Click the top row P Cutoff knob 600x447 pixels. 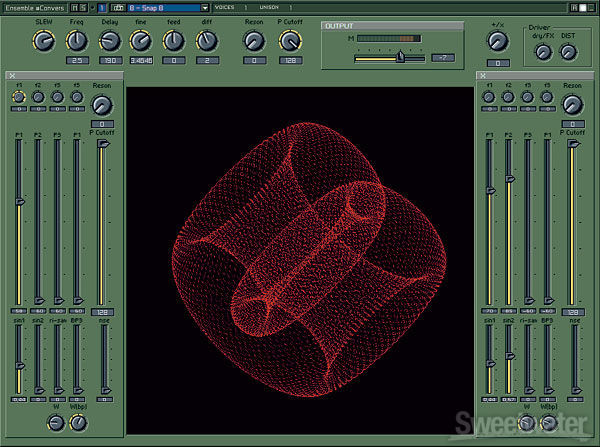[x=290, y=41]
